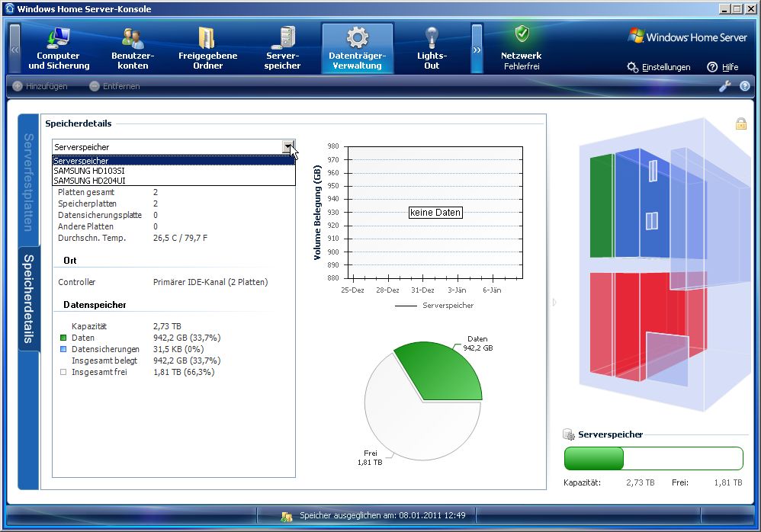
Task: Switch to the Serverfestplatten side tab
Action: pyautogui.click(x=28, y=182)
